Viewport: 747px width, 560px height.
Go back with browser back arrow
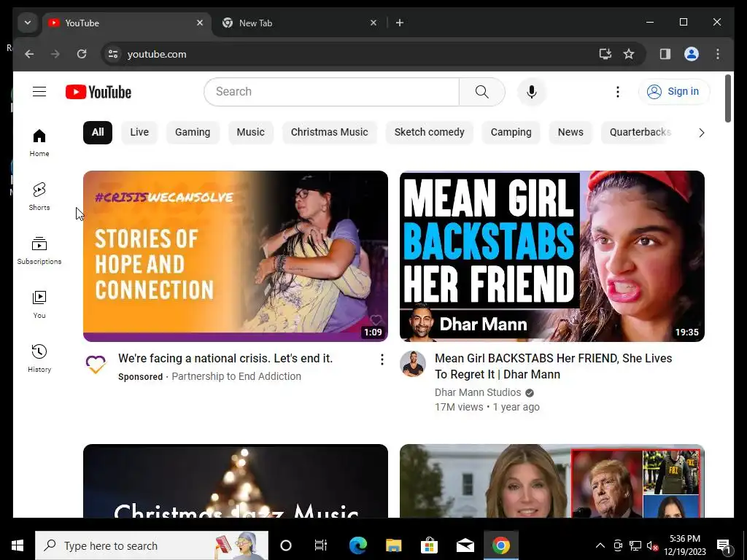(x=29, y=54)
